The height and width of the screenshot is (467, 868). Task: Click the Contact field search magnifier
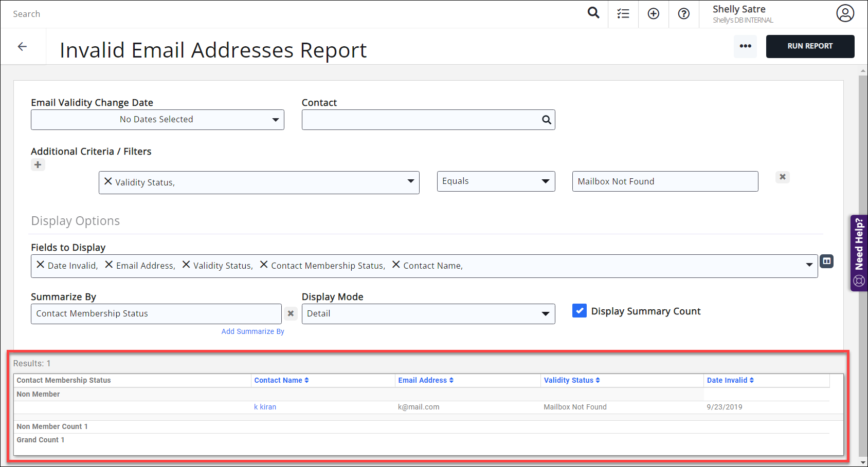(x=546, y=119)
